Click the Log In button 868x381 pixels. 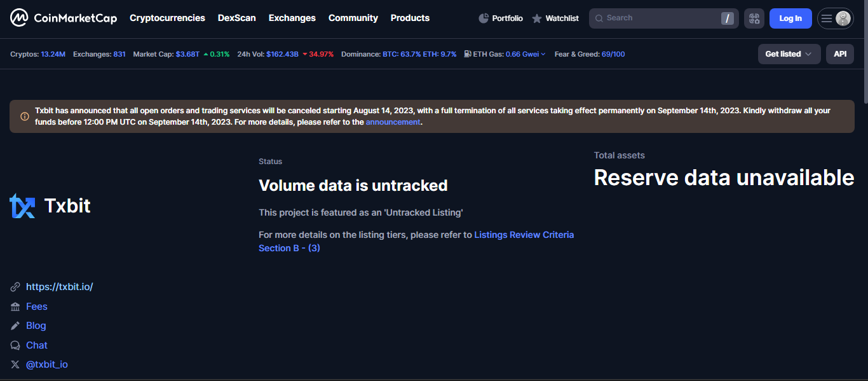pyautogui.click(x=790, y=18)
